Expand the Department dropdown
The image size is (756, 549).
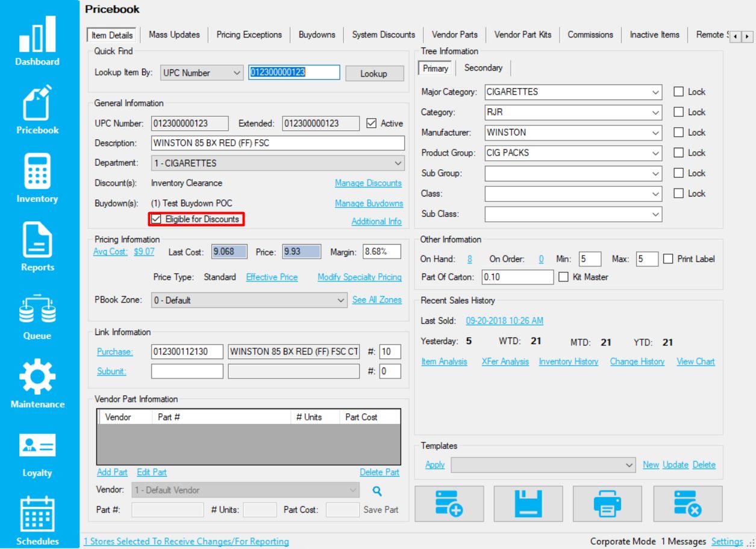277,163
